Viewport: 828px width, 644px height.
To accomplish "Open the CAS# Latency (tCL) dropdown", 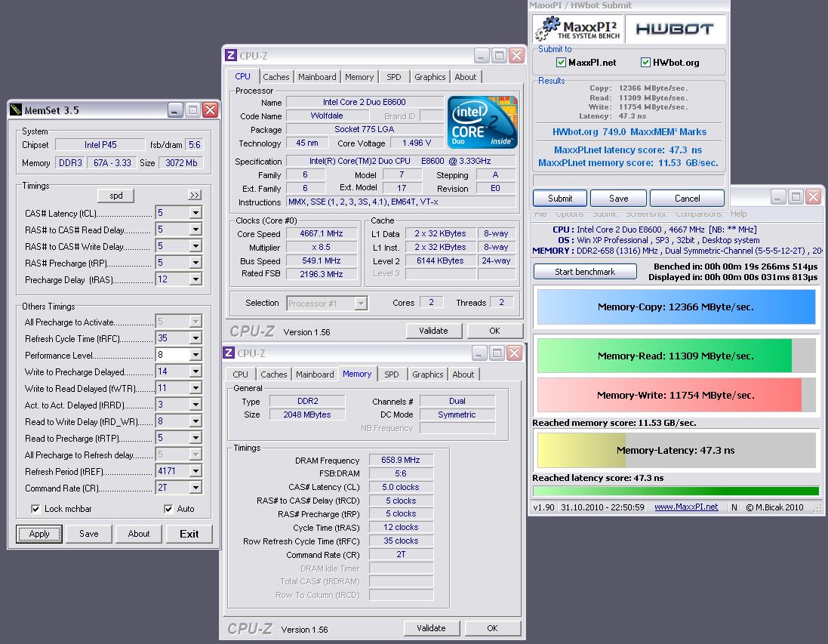I will [195, 213].
